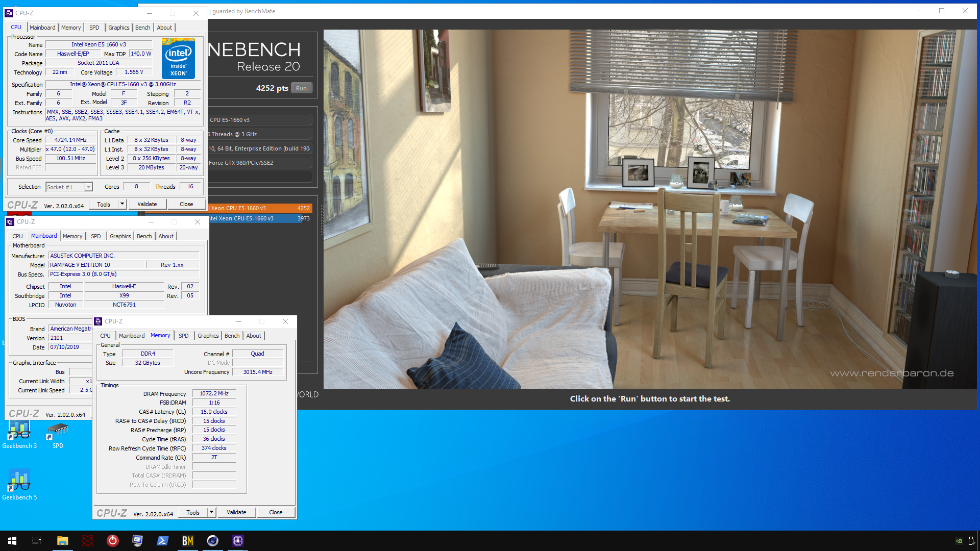Viewport: 980px width, 551px height.
Task: Select the Geekbench 5 desktop shortcut
Action: click(19, 485)
